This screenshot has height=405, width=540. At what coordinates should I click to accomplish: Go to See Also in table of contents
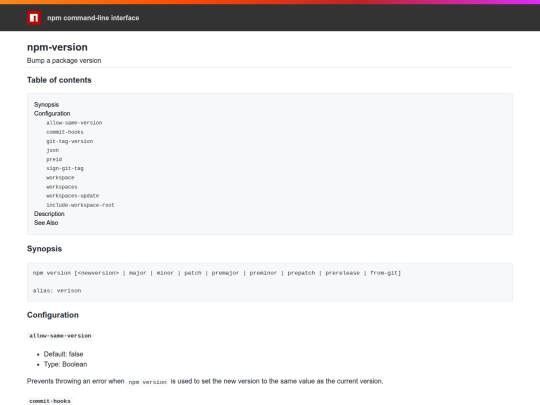point(46,223)
